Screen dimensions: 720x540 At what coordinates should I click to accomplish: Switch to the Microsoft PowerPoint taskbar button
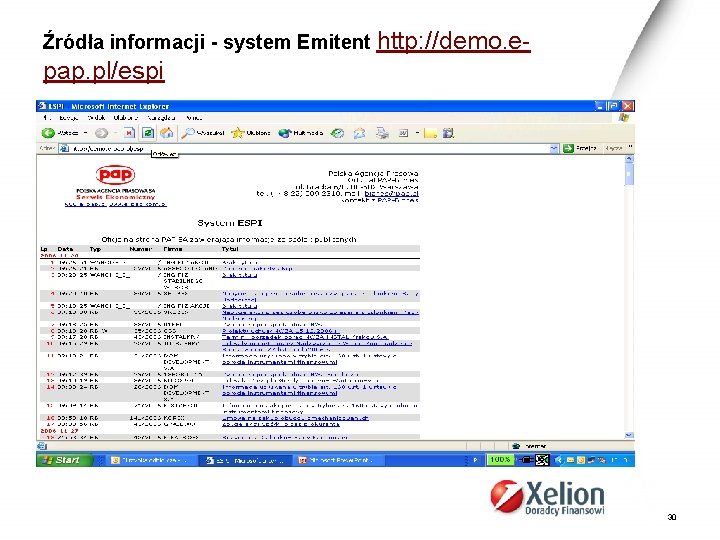click(x=338, y=460)
